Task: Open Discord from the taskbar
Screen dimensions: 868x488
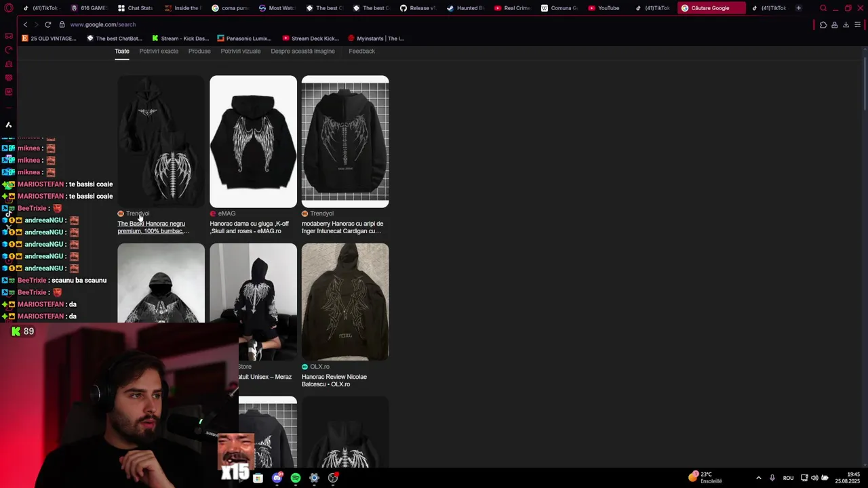Action: tap(277, 478)
